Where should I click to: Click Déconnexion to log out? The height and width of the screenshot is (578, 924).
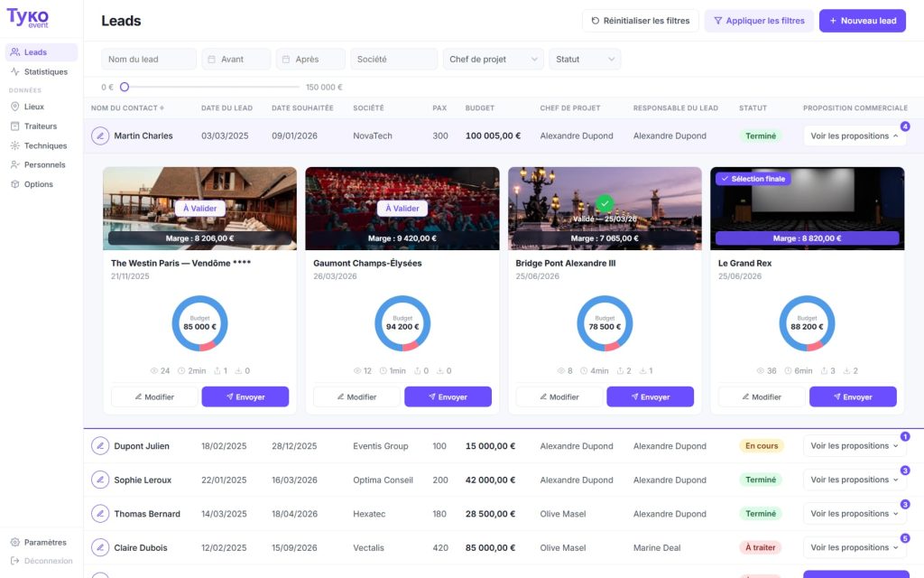(x=42, y=561)
